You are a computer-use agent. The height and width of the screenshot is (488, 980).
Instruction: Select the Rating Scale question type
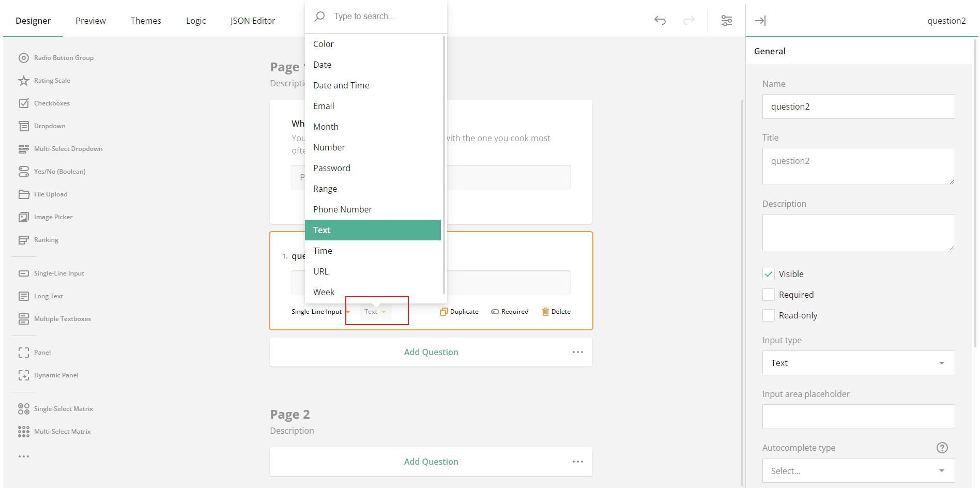tap(52, 80)
